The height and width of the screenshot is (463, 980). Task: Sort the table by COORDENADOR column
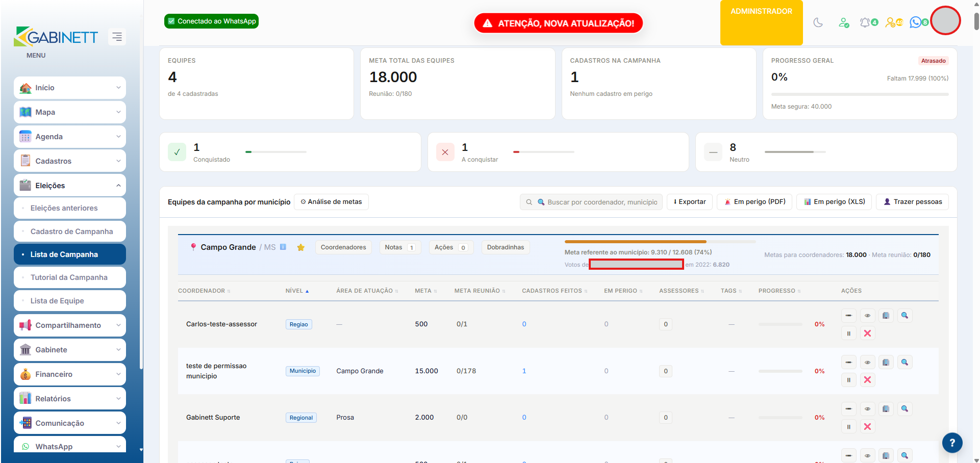coord(204,291)
